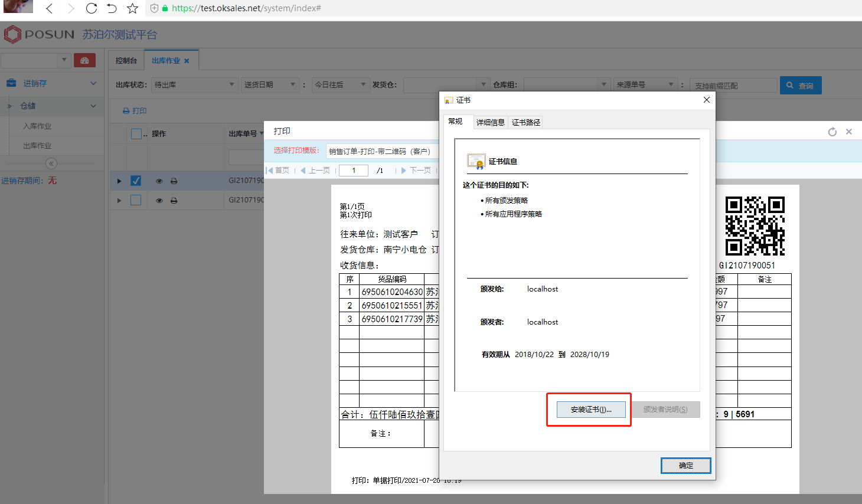Image resolution: width=862 pixels, height=504 pixels.
Task: Click browser bookmark star icon
Action: pyautogui.click(x=133, y=8)
